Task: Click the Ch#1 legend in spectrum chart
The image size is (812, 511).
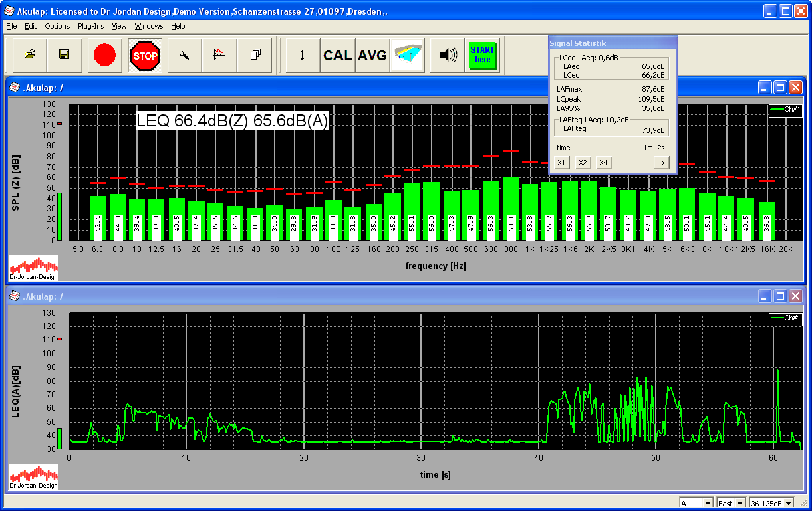Action: (x=785, y=110)
